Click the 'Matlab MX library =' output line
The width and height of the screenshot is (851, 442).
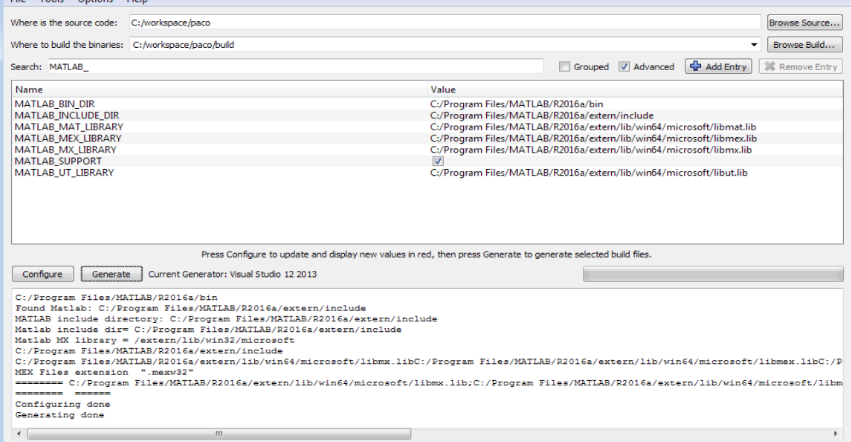pyautogui.click(x=155, y=340)
